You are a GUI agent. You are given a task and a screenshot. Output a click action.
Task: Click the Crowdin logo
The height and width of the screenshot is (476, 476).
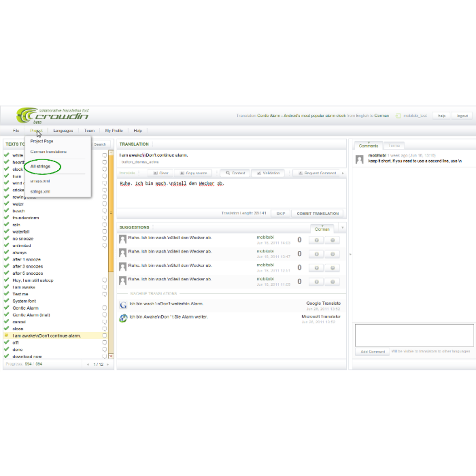tap(53, 116)
